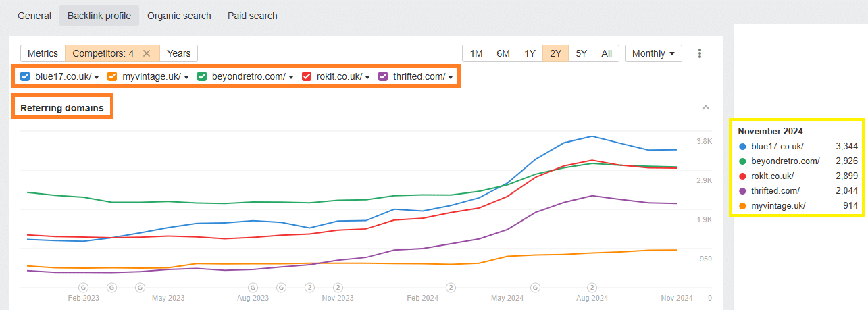Click the 2,044 value for thrifted.com
This screenshot has height=310, width=868.
click(846, 190)
